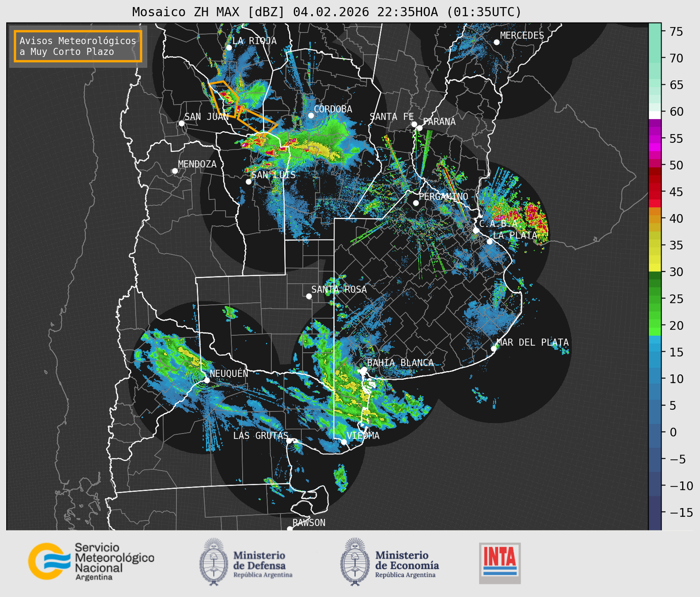Click the 0 tick label on the color scale
Viewport: 700px width, 597px height.
[x=673, y=432]
